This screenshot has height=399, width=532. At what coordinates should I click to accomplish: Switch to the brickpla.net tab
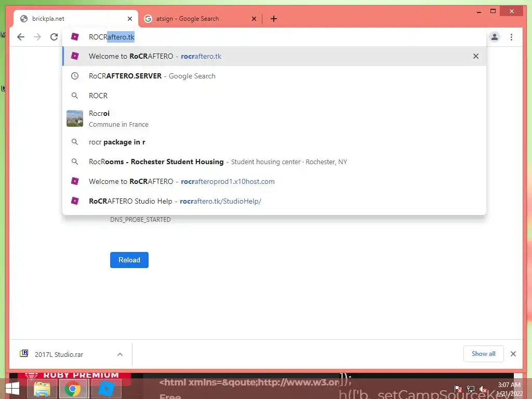pos(76,19)
